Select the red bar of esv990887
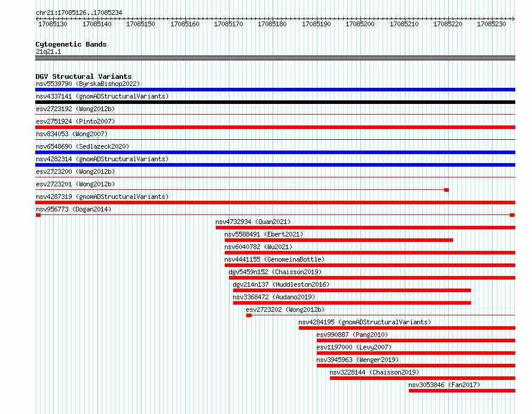This screenshot has width=532, height=414. [x=416, y=341]
